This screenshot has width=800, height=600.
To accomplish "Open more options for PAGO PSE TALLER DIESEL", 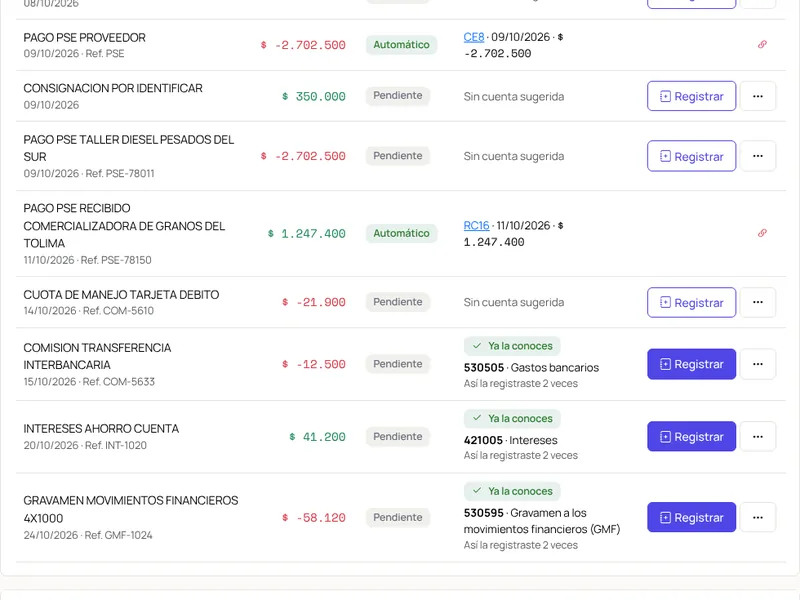I will point(758,156).
